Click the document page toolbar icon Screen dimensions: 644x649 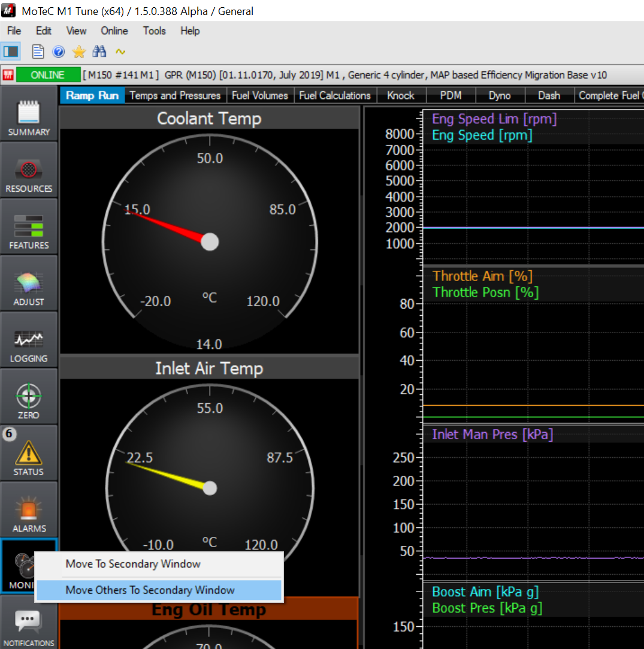click(x=38, y=52)
